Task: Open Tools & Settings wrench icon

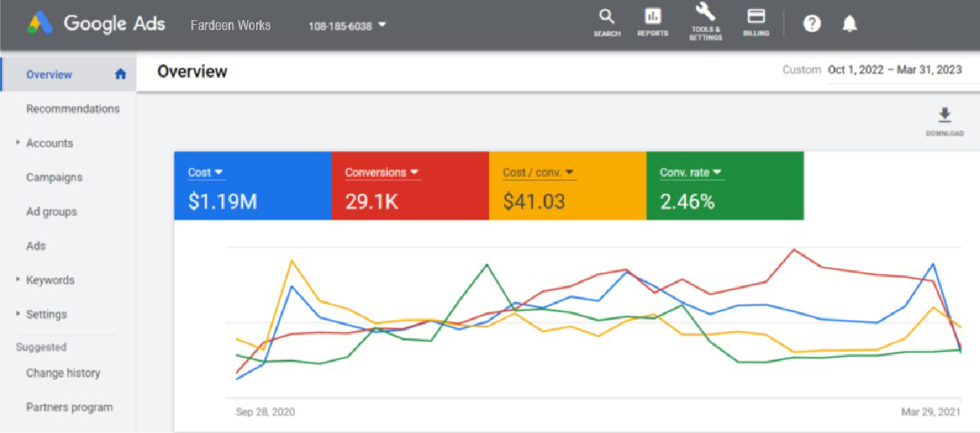Action: [x=705, y=21]
